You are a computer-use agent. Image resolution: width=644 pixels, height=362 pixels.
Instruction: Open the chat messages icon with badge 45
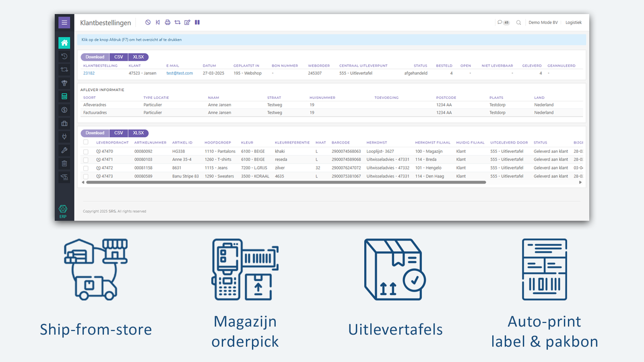pos(503,23)
